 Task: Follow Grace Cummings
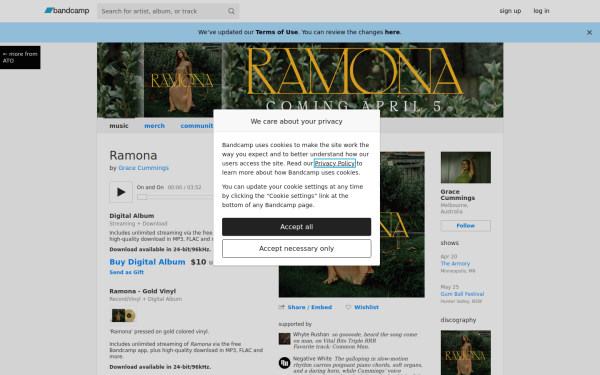pyautogui.click(x=466, y=226)
